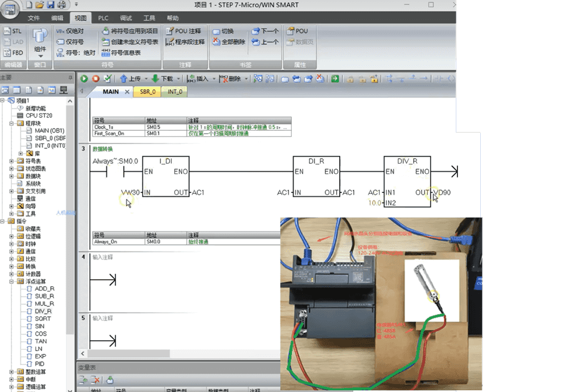Click Delete All bookmarks button

(x=229, y=42)
